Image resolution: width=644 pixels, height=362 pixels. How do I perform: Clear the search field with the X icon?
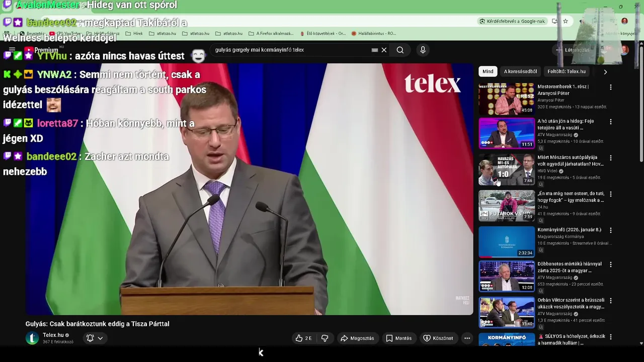384,50
